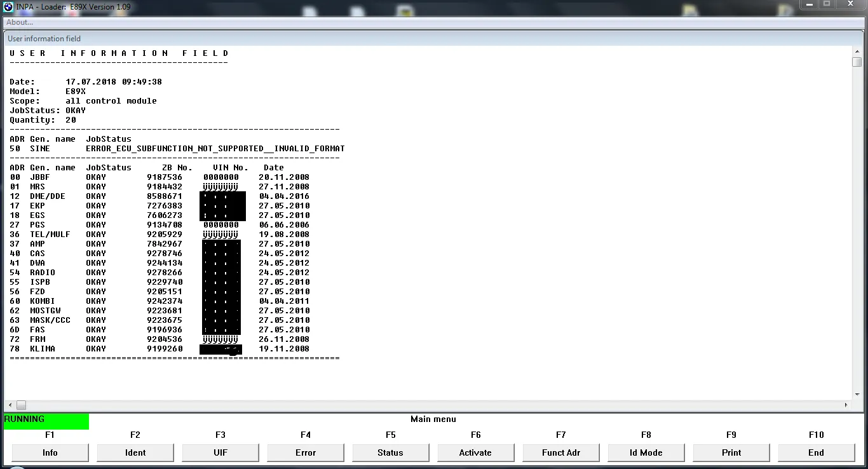
Task: Print the report with F9 Print
Action: click(731, 452)
